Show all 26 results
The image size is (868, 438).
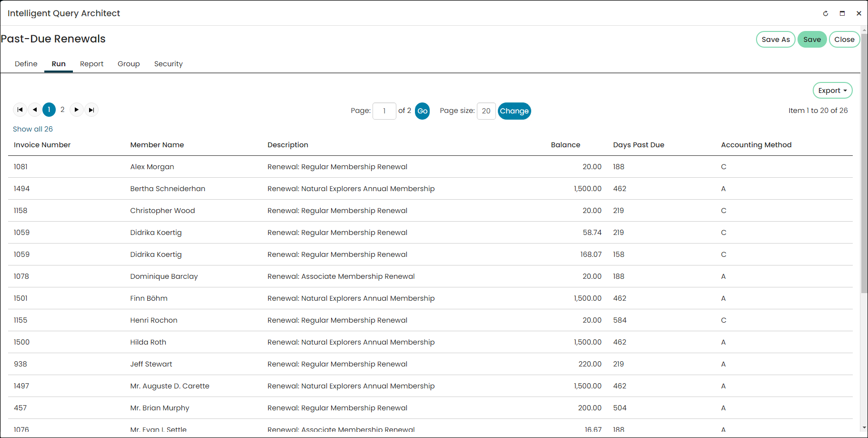[33, 129]
